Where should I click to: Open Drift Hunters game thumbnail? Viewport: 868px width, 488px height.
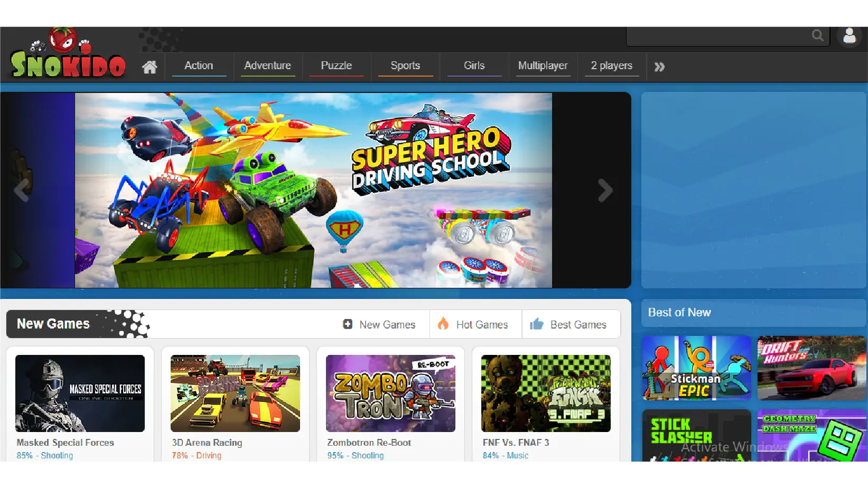click(811, 368)
